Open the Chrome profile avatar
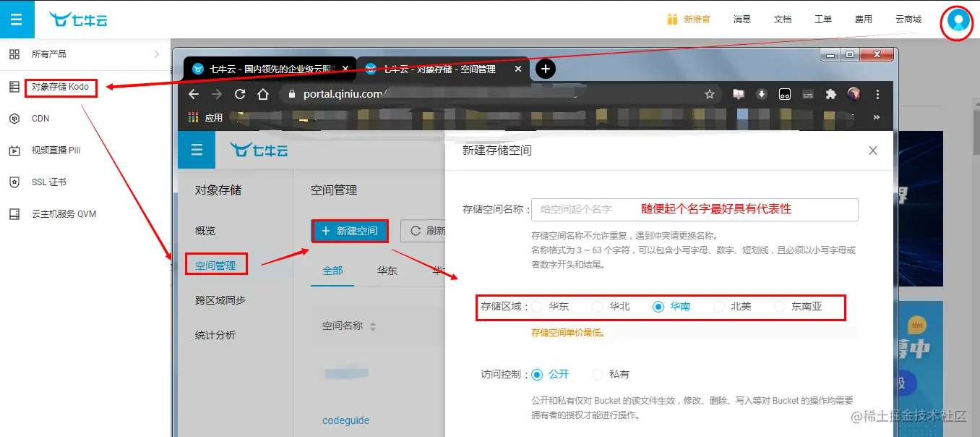 (x=854, y=94)
